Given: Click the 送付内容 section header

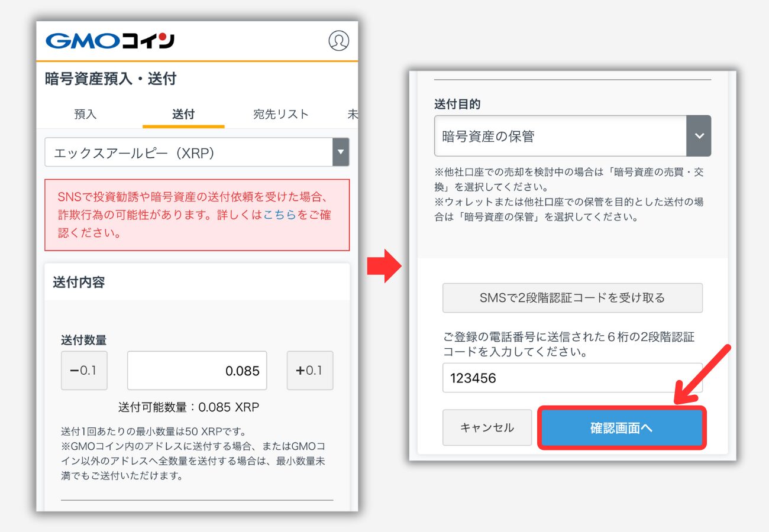Looking at the screenshot, I should (79, 282).
